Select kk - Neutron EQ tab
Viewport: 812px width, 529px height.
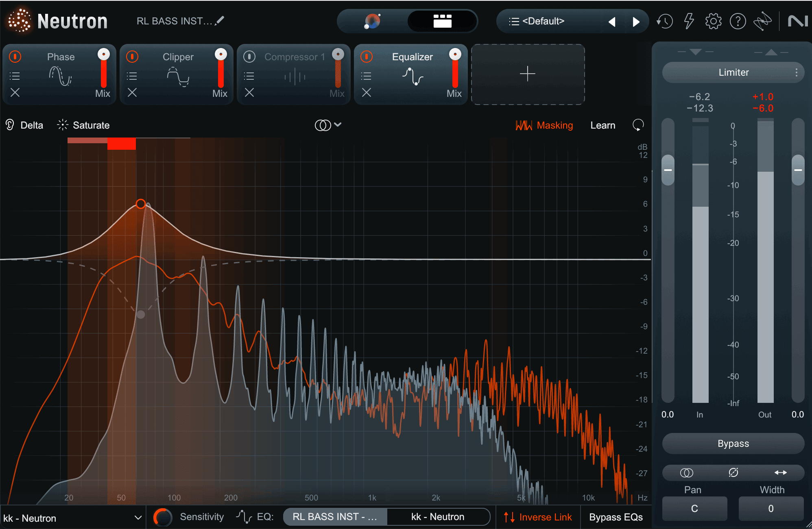(x=438, y=517)
